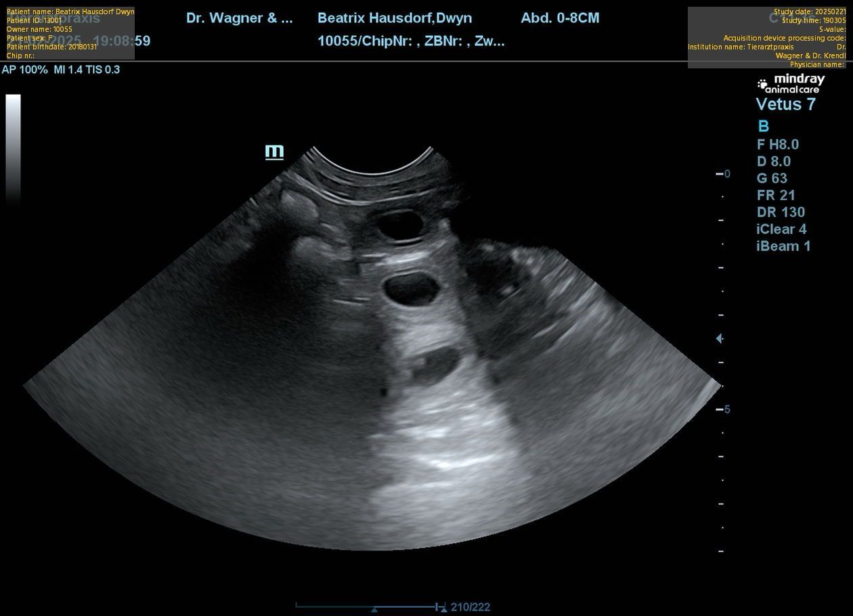Screen dimensions: 853x616
Task: Click the cine review progress bar
Action: click(366, 606)
